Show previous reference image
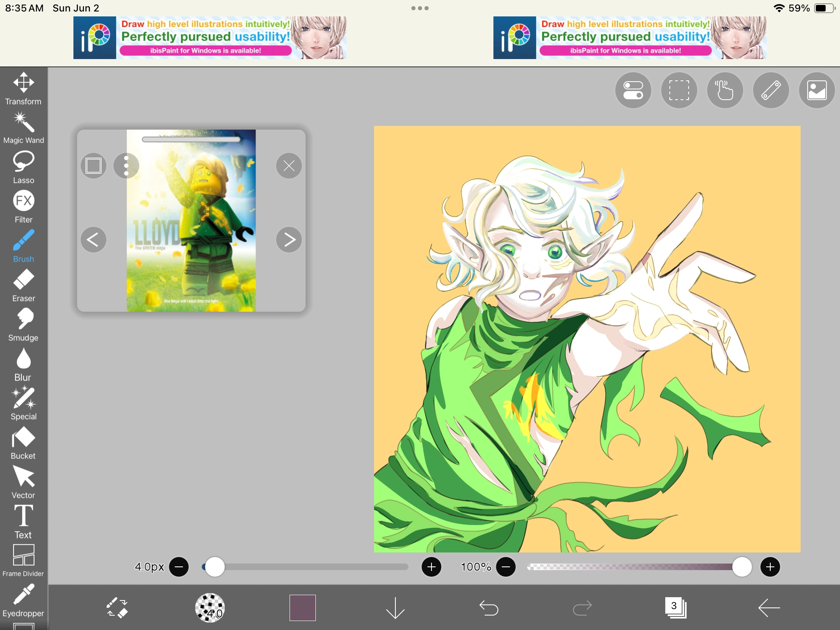Viewport: 840px width, 630px height. (x=94, y=240)
